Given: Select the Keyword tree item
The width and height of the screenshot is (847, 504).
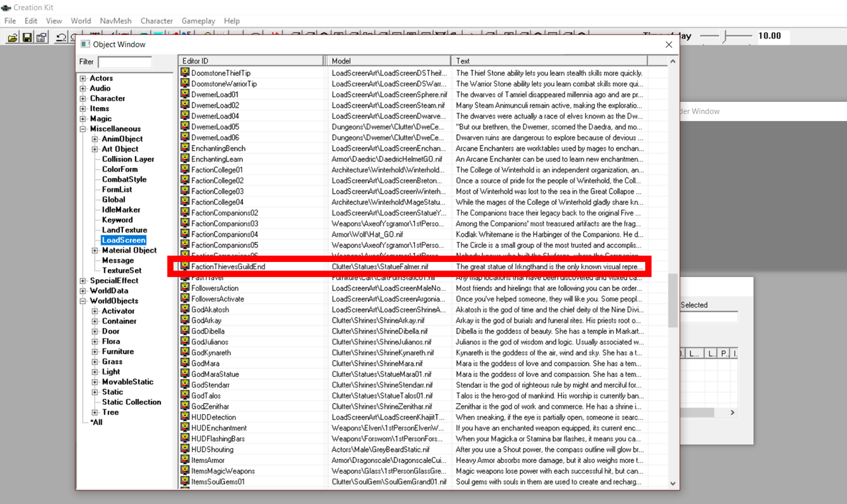Looking at the screenshot, I should (x=117, y=220).
